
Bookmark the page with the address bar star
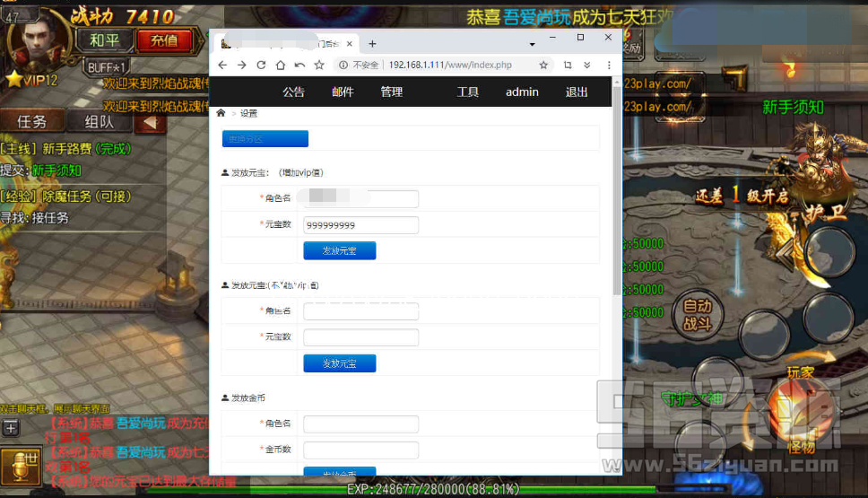tap(543, 66)
